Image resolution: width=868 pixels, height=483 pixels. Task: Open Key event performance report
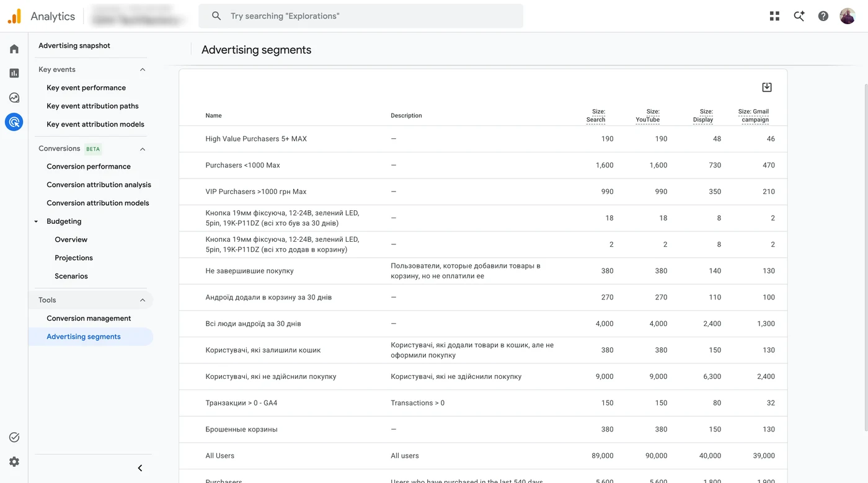pyautogui.click(x=86, y=87)
